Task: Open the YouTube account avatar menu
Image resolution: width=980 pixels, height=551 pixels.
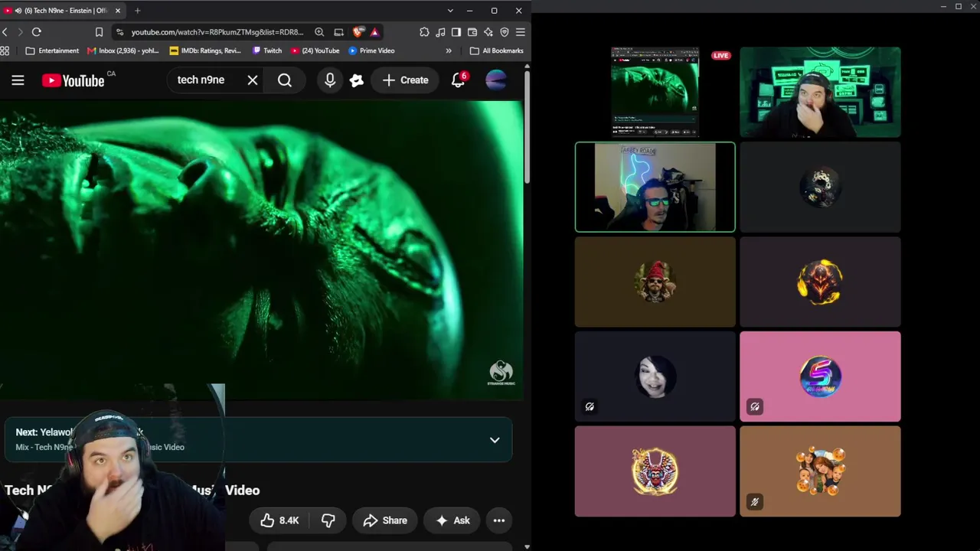Action: 496,80
